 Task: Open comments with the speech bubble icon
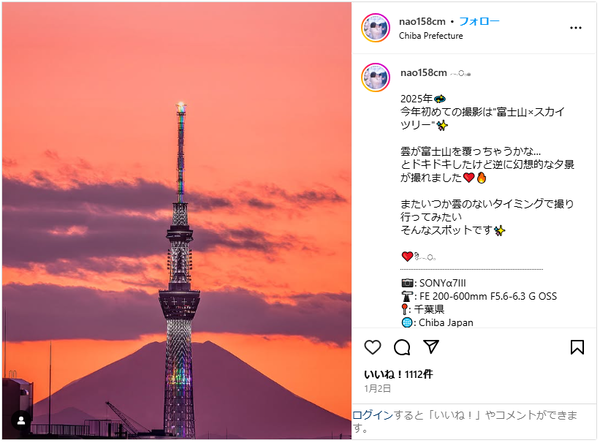402,347
